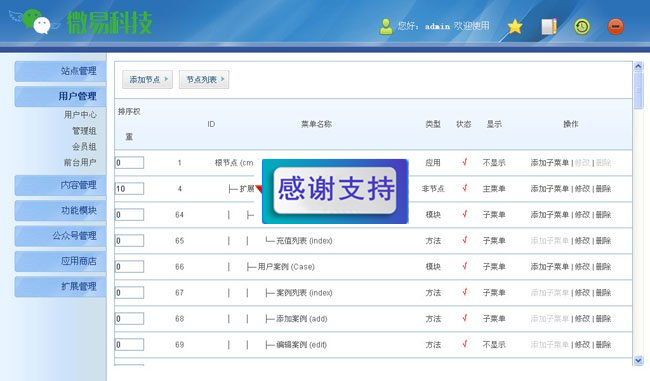Click 修改 in the ID 4 row
The image size is (650, 381).
[582, 189]
